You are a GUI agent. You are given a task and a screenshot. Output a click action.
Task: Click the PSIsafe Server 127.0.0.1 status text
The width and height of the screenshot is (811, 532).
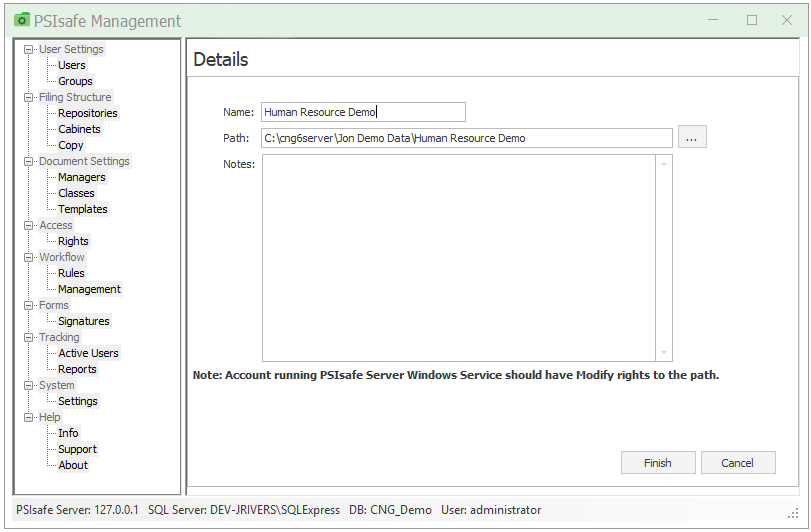coord(77,510)
